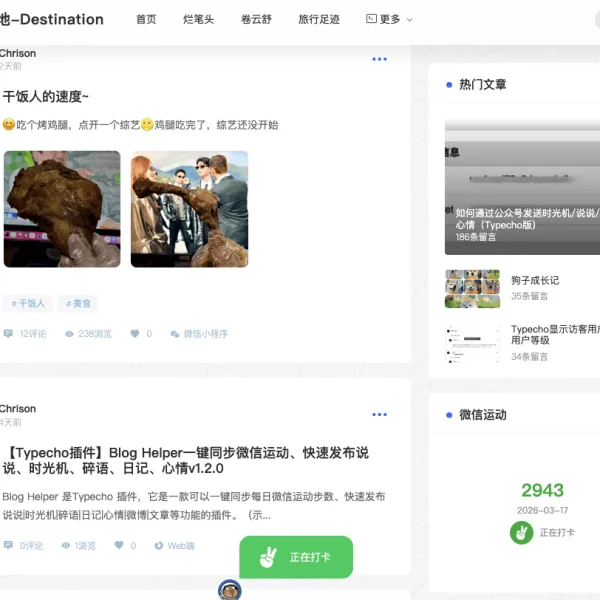The image size is (600, 600).
Task: Open 狗子成长记 thumbnail image
Action: [x=472, y=289]
